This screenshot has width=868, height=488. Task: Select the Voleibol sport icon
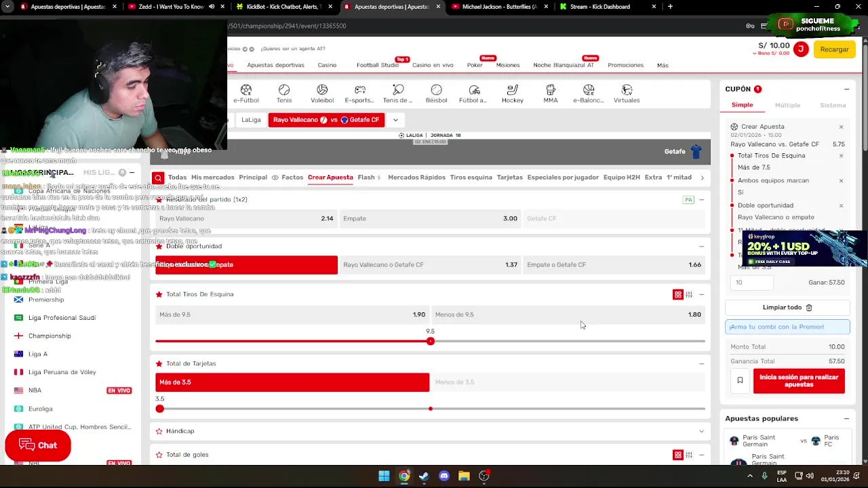coord(322,94)
